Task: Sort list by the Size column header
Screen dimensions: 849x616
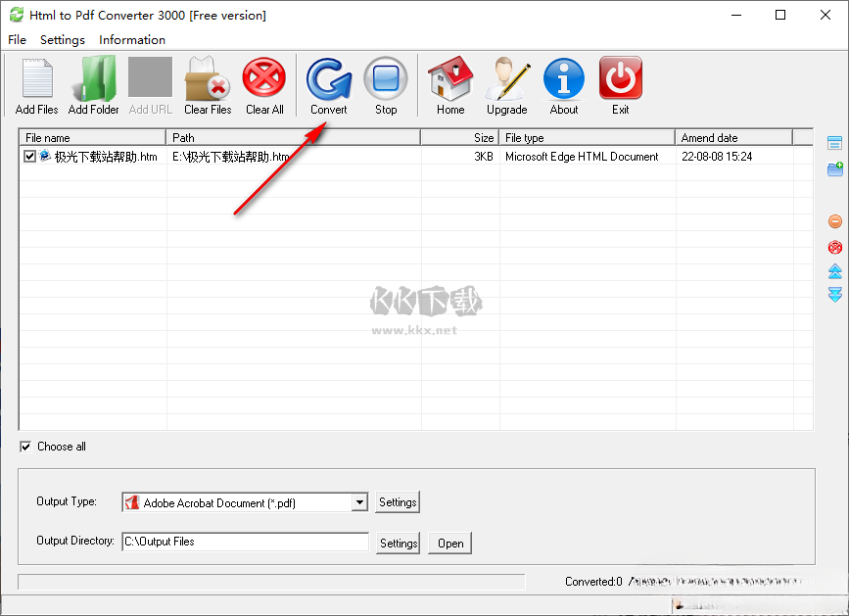Action: click(459, 138)
